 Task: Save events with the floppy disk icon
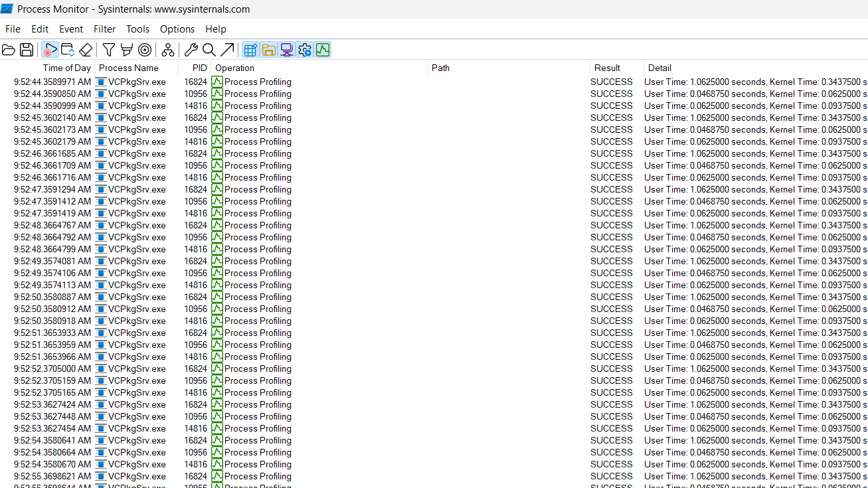click(27, 50)
